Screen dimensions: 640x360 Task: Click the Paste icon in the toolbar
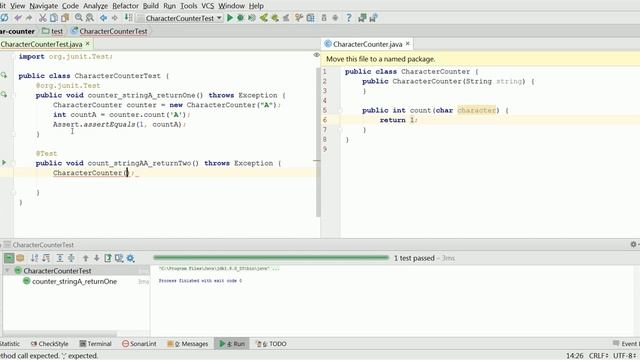tap(65, 18)
